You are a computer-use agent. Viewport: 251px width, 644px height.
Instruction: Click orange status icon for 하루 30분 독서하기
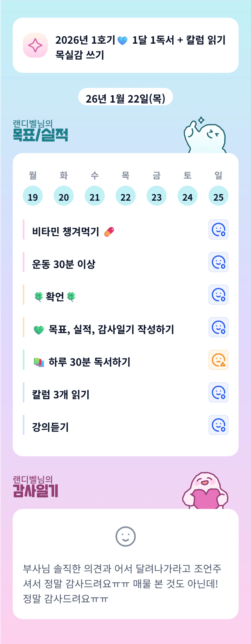[218, 360]
